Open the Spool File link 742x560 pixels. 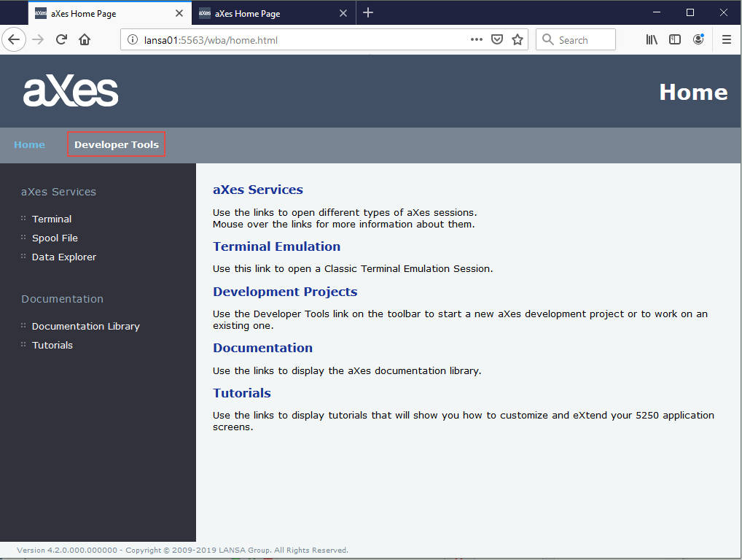55,238
